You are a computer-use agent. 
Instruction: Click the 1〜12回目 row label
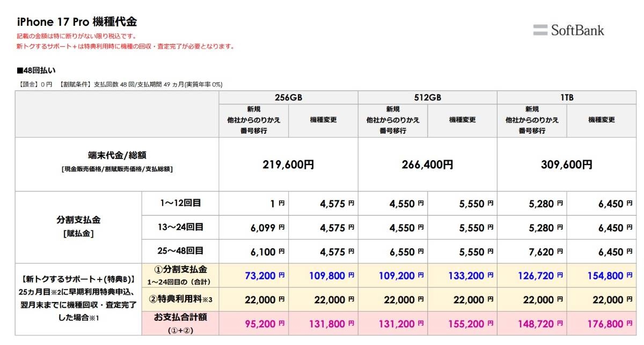[x=180, y=203]
